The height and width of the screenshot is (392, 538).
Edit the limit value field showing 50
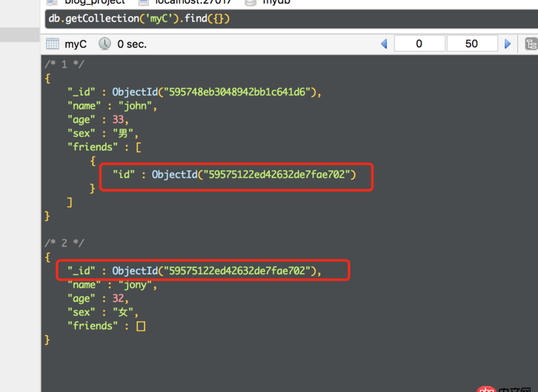tap(472, 44)
